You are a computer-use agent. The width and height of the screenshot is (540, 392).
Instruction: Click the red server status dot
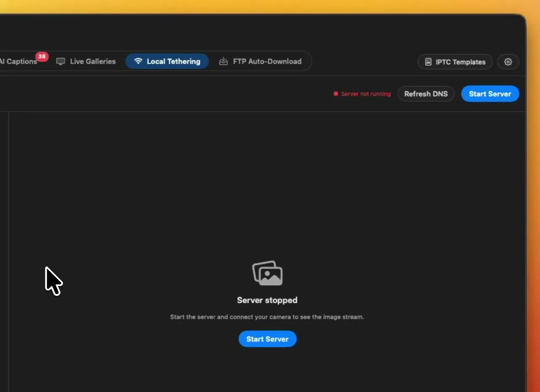pyautogui.click(x=336, y=94)
